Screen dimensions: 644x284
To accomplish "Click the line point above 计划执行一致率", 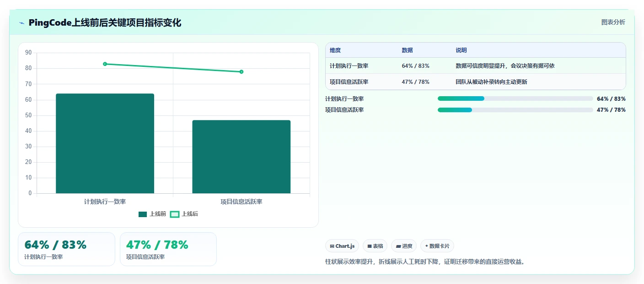I will [105, 64].
